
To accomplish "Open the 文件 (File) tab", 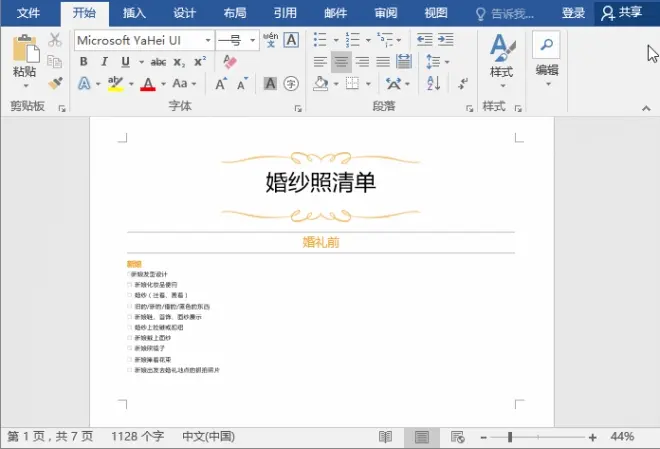I will tap(28, 13).
